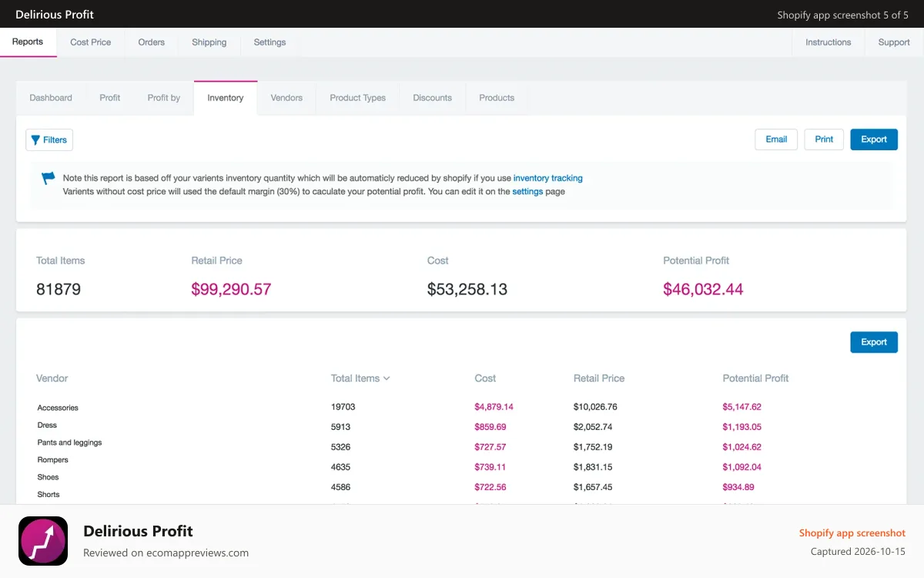
Task: Open Instructions in the top bar
Action: pos(829,42)
